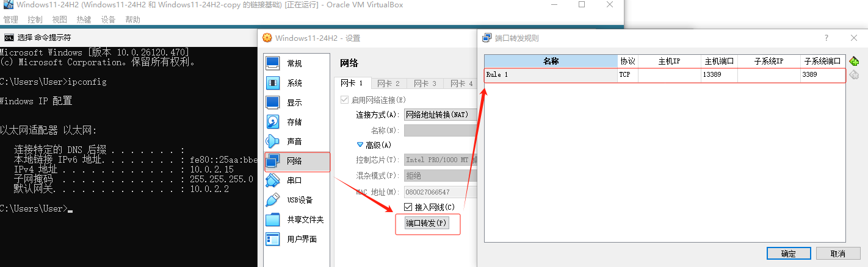Close the 端口转发规则 dialog
The image size is (868, 267).
coord(854,38)
